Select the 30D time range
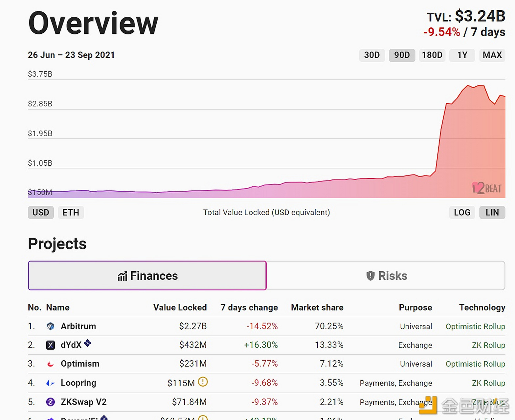Viewport: 515px width, 420px height. (372, 55)
